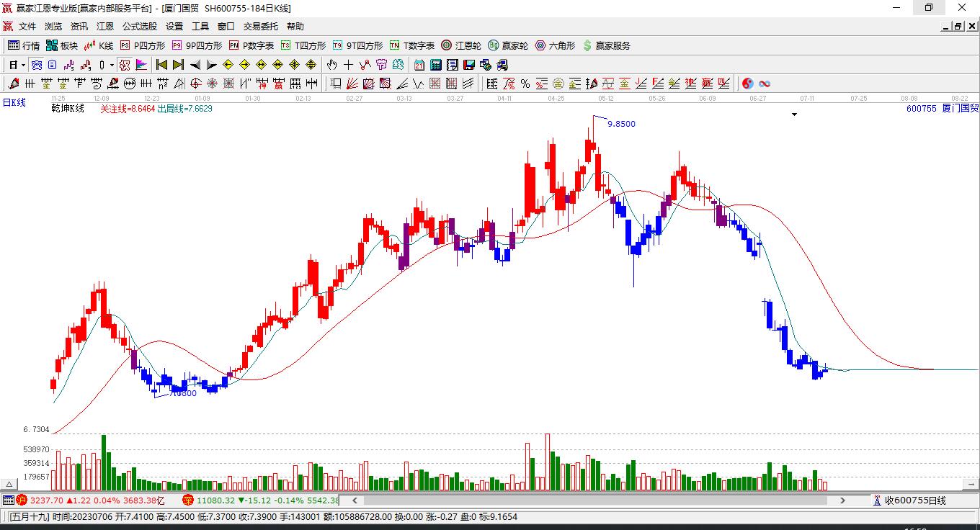Screen dimensions: 980x530
Task: Jump to first bar icon
Action: (x=162, y=65)
